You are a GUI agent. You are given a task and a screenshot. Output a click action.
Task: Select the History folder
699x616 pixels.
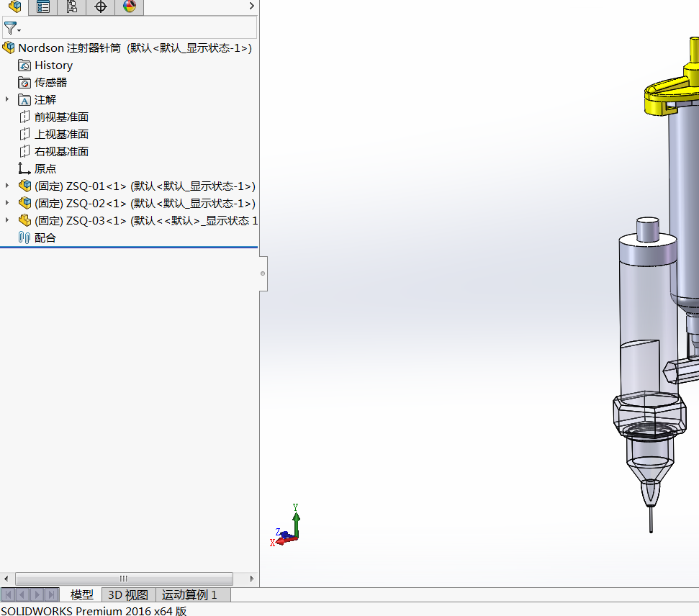53,65
